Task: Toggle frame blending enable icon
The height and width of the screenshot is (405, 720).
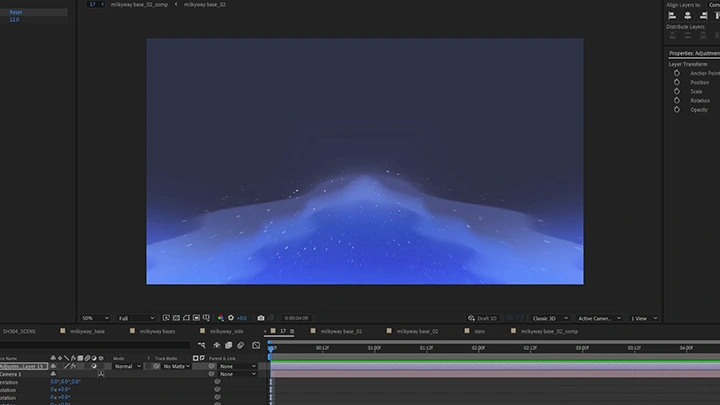Action: click(x=228, y=345)
